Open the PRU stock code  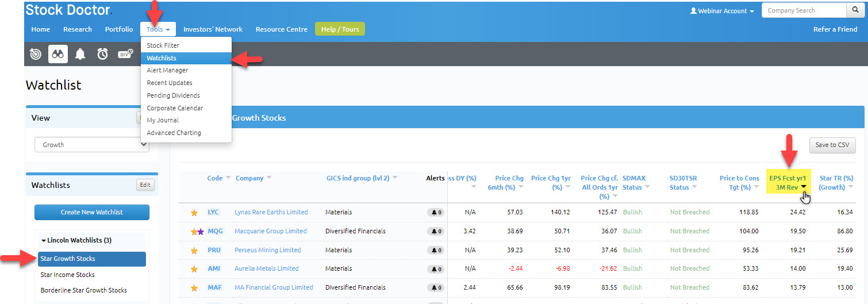pyautogui.click(x=214, y=251)
